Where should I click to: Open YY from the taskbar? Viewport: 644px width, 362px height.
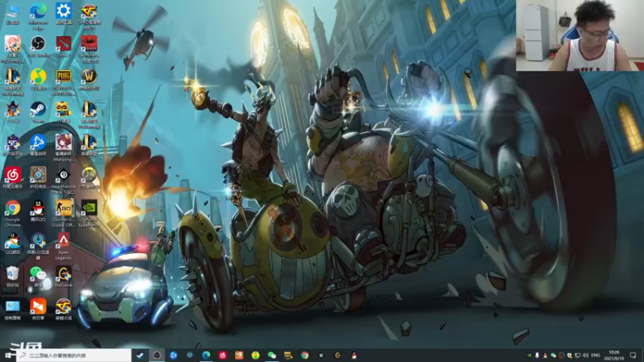pos(288,356)
